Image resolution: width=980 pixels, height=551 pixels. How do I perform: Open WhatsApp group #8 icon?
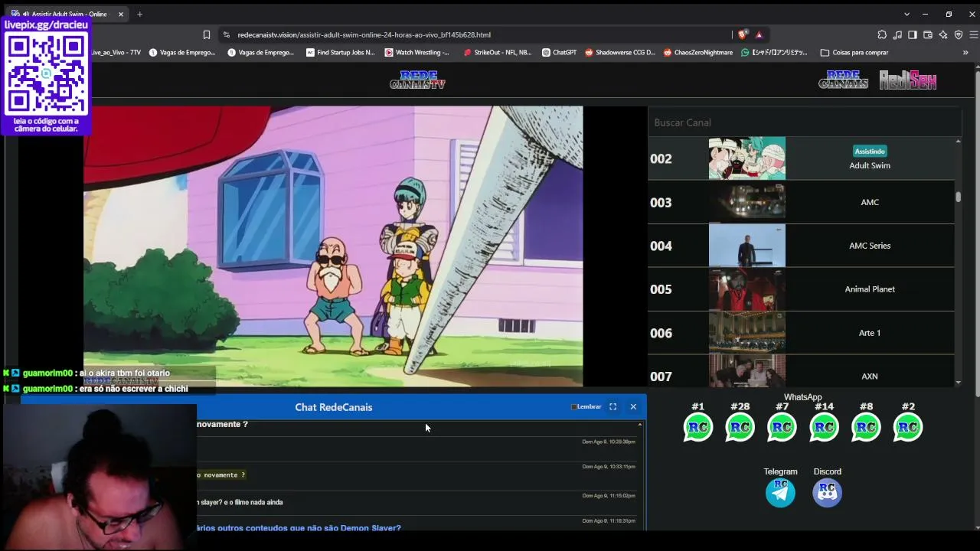pos(866,427)
